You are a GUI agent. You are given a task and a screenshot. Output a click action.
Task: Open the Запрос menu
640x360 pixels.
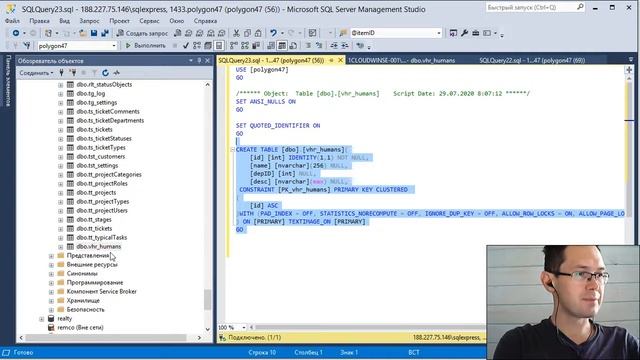tap(89, 20)
